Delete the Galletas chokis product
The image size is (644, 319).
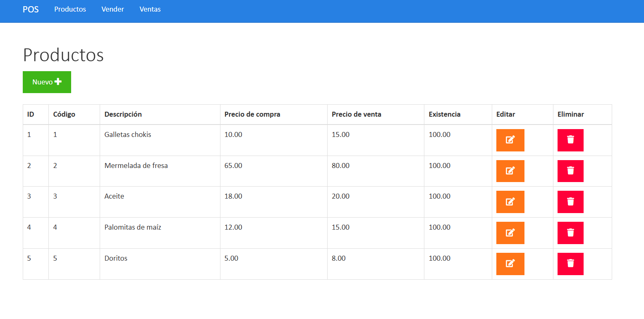[570, 140]
